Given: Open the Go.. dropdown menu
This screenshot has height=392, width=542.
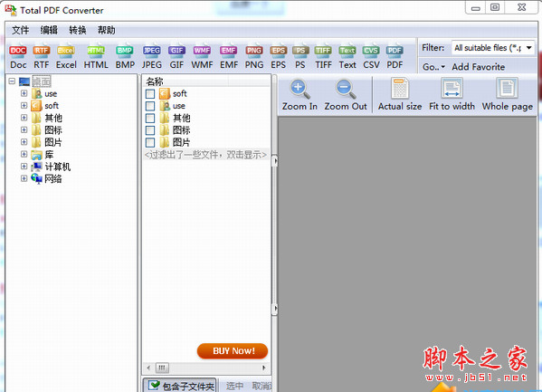Looking at the screenshot, I should coord(433,67).
